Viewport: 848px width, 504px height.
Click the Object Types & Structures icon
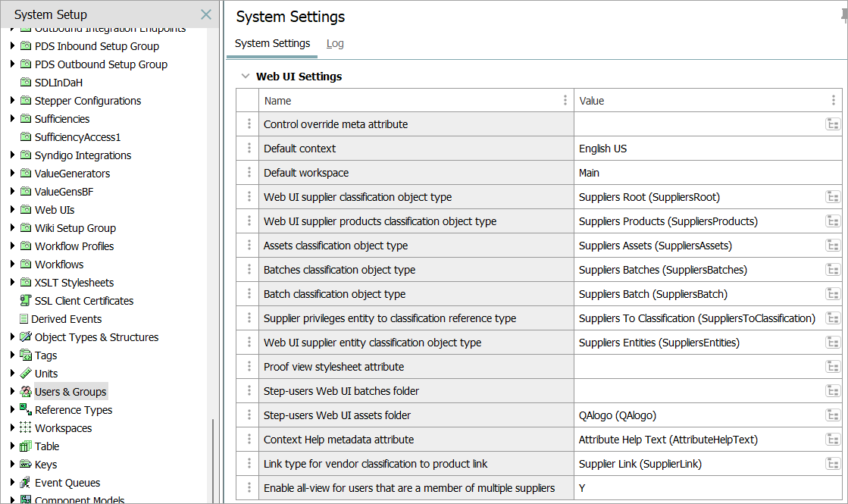pos(26,337)
